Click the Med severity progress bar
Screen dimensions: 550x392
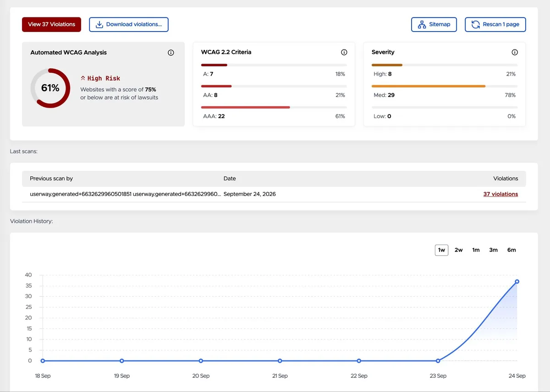(444, 86)
